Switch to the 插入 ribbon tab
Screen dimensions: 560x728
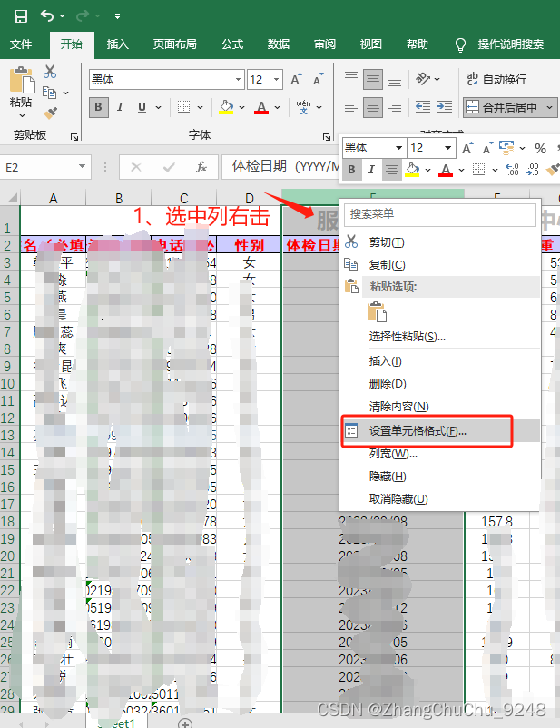pyautogui.click(x=117, y=44)
